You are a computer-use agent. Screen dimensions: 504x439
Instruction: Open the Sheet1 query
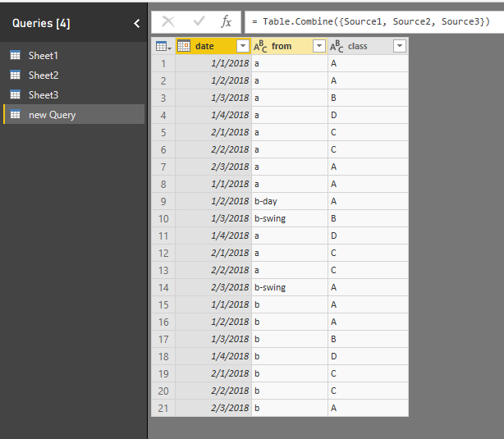pyautogui.click(x=44, y=56)
